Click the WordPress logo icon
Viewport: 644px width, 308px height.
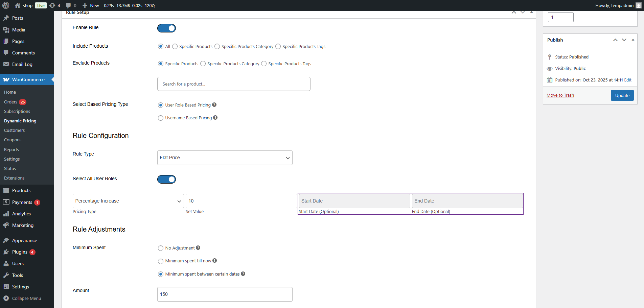(6, 5)
